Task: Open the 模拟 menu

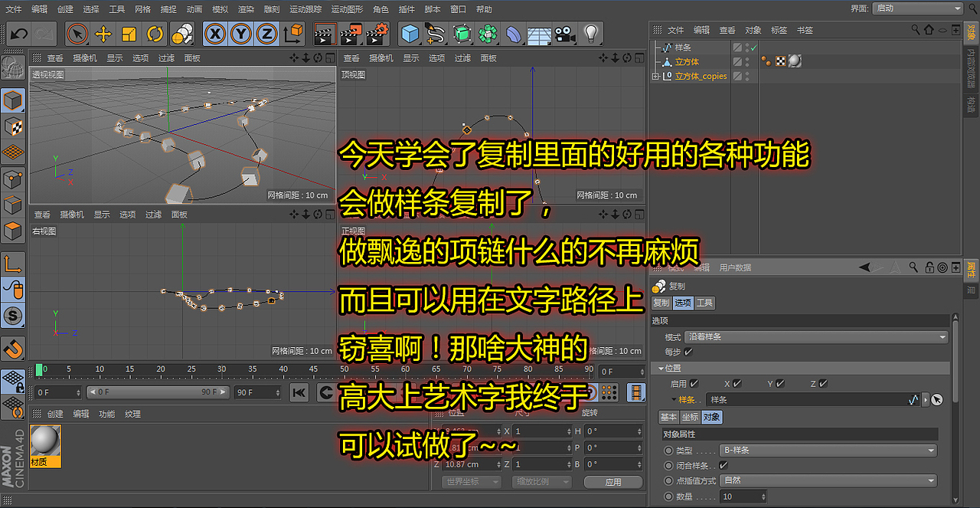Action: (220, 9)
